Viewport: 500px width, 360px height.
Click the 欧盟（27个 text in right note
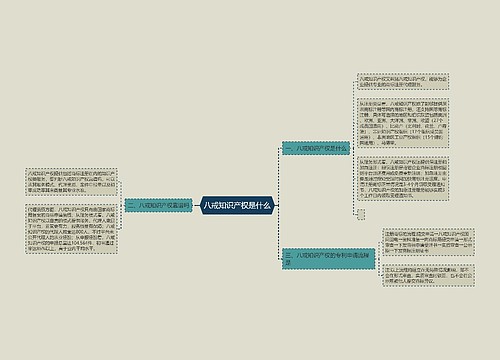[432, 120]
